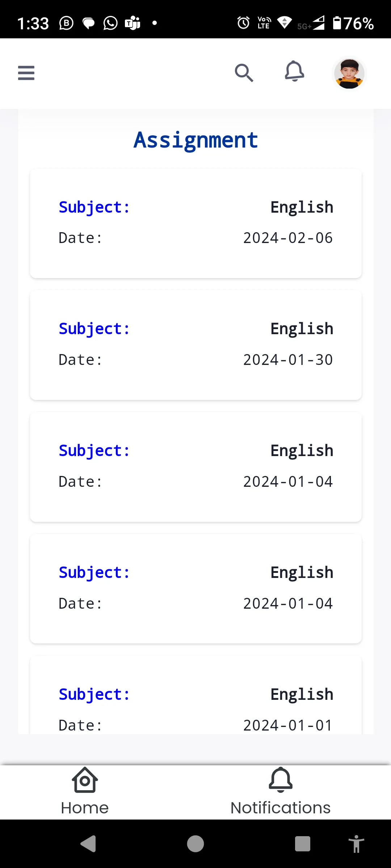Tap the Microsoft Teams status icon
391x868 pixels.
click(133, 23)
